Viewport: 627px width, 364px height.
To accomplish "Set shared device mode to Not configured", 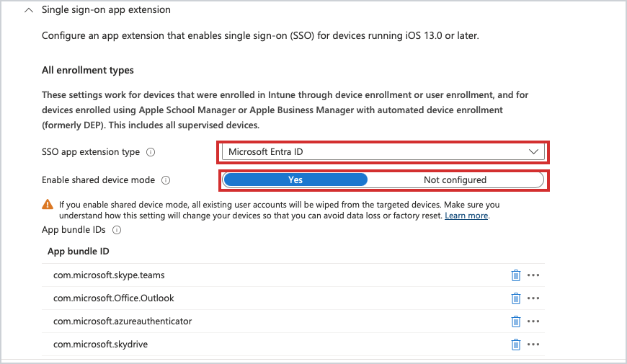I will point(455,180).
